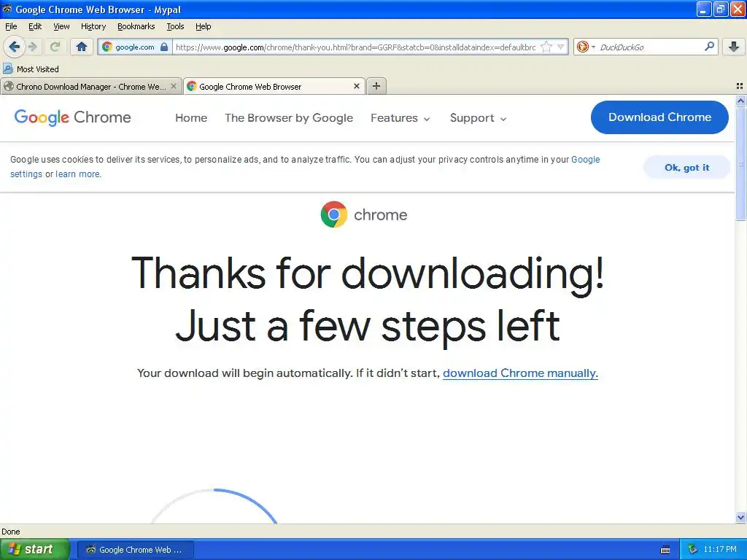The width and height of the screenshot is (747, 560).
Task: Restore down the Mypal browser window
Action: (x=720, y=9)
